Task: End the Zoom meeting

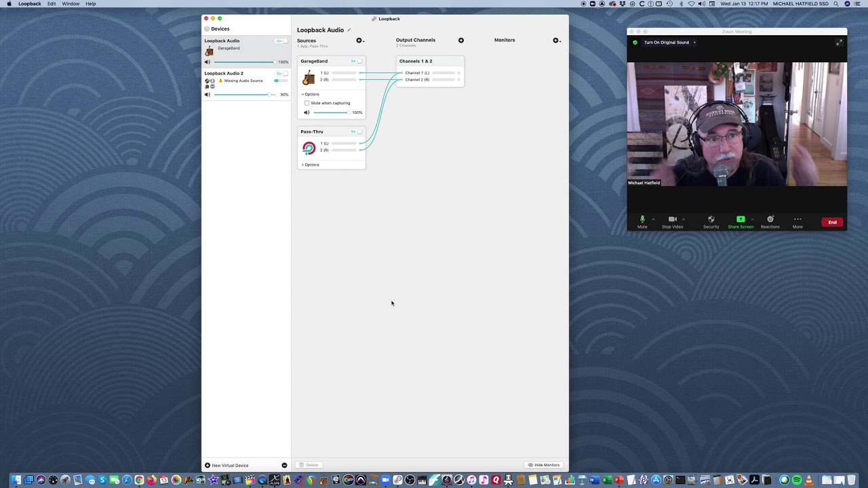Action: tap(832, 222)
